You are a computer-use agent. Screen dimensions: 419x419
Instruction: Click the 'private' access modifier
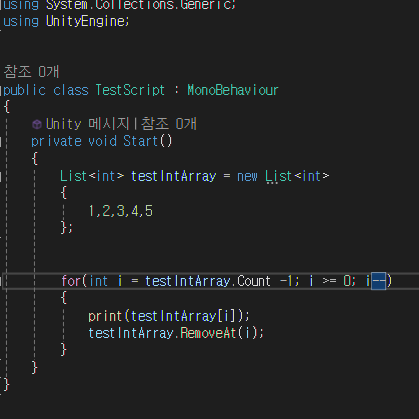[56, 141]
